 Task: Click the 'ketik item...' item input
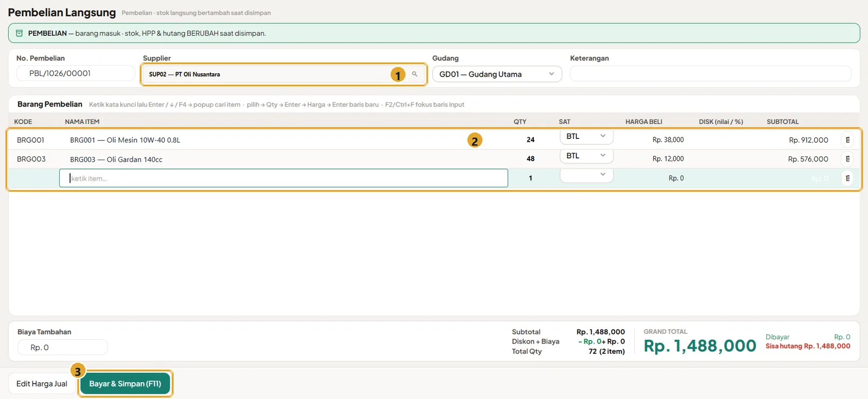(x=284, y=178)
